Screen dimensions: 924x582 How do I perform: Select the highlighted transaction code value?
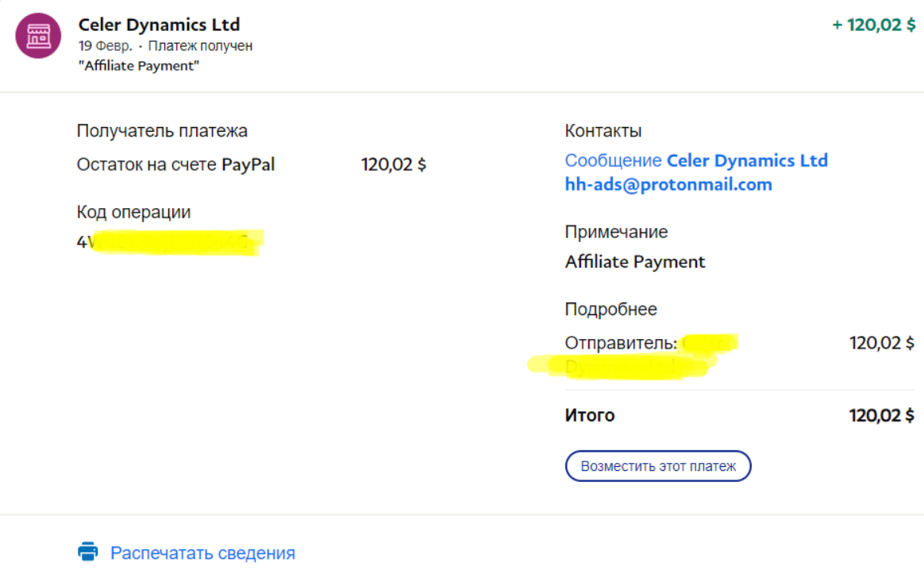pyautogui.click(x=170, y=242)
